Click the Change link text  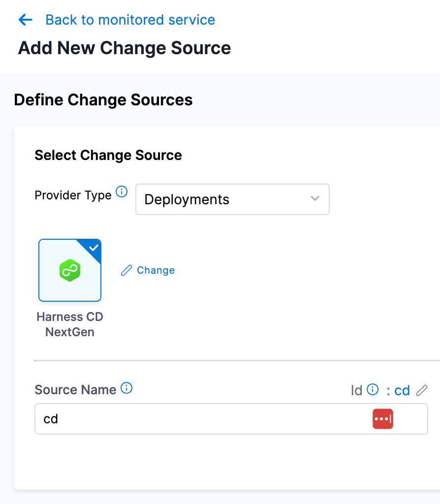(x=156, y=270)
